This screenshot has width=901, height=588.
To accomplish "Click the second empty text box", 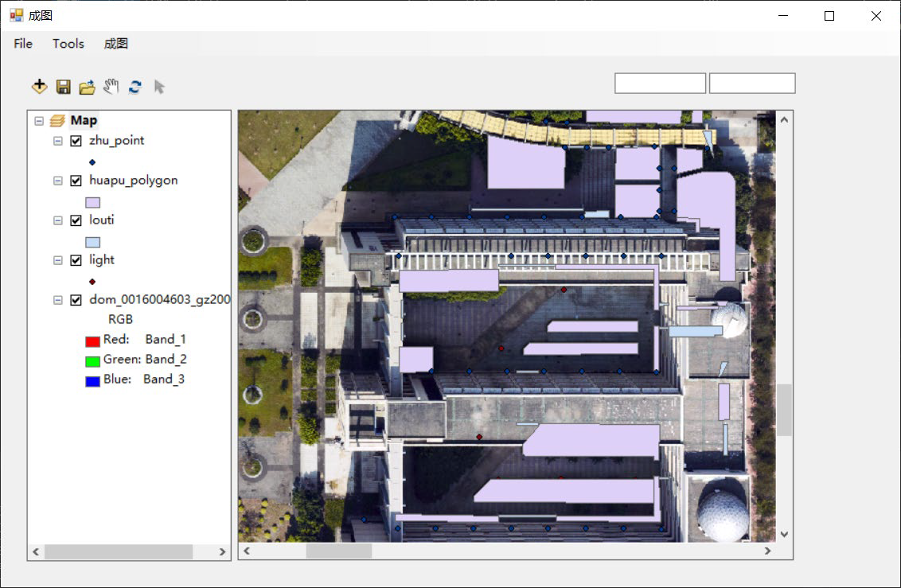I will [x=752, y=84].
